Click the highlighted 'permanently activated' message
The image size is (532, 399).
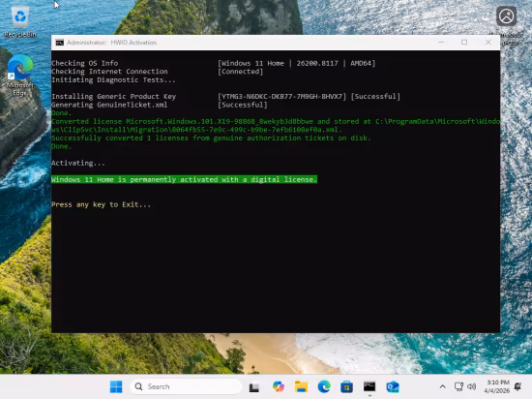click(184, 179)
